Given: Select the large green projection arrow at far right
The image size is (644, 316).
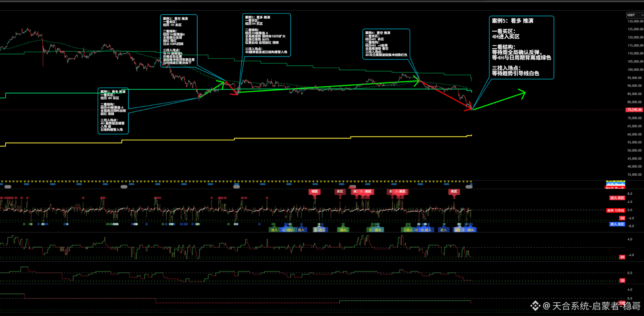Looking at the screenshot, I should (501, 101).
